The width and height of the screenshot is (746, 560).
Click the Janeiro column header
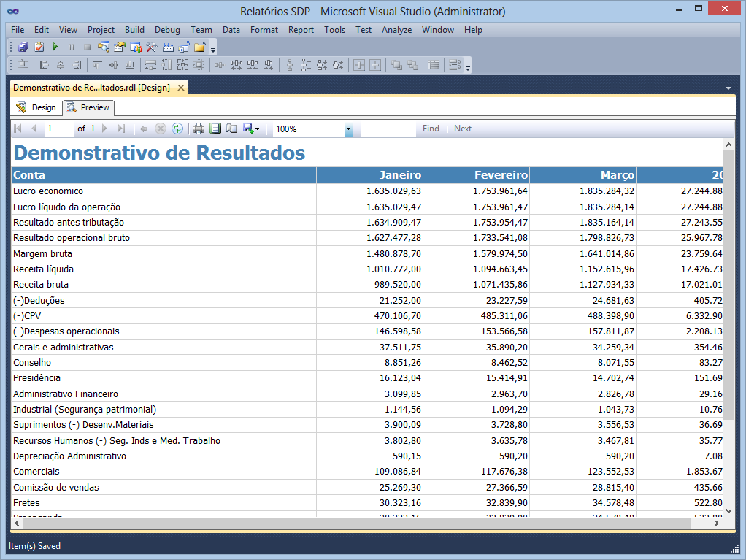(369, 175)
